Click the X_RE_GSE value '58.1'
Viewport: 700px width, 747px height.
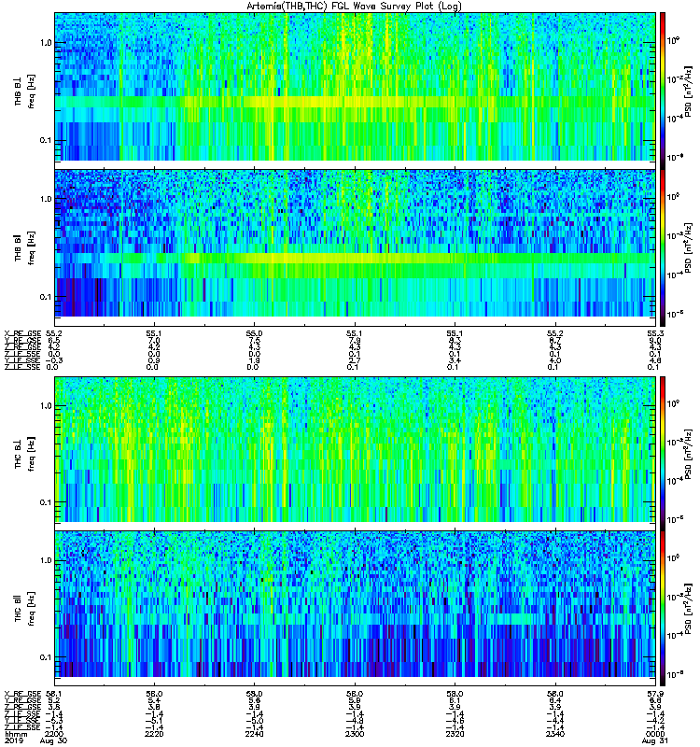pos(54,694)
